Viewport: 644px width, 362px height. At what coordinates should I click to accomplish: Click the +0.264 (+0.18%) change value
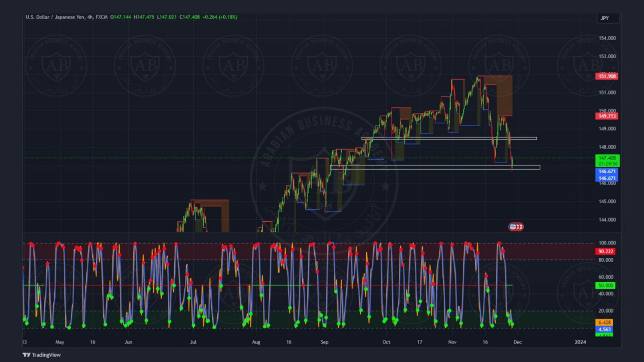click(x=220, y=17)
